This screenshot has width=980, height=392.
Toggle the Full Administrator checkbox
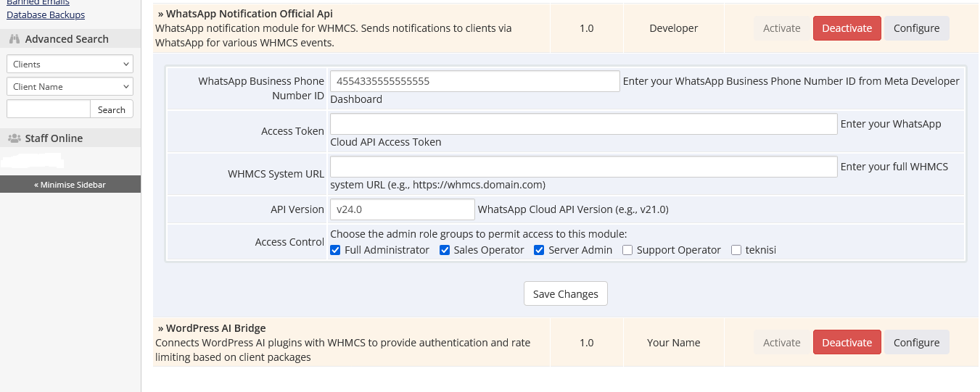click(335, 250)
